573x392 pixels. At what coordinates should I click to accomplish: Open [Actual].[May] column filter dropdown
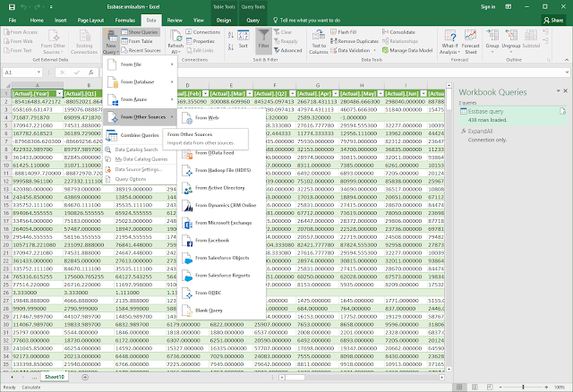381,93
